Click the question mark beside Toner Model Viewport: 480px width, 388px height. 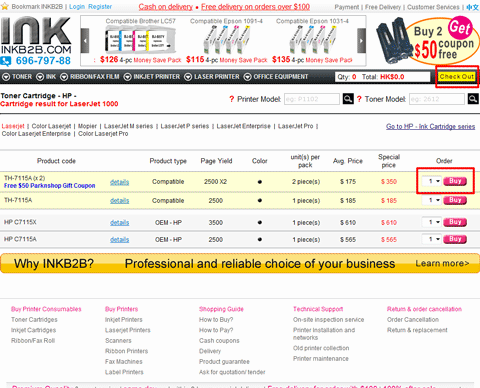coord(359,99)
